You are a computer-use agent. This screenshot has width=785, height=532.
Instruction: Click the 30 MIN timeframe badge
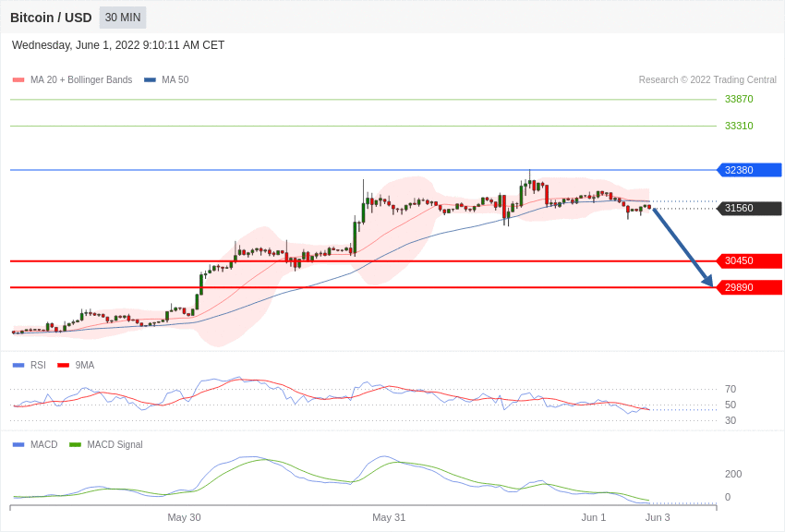point(123,18)
